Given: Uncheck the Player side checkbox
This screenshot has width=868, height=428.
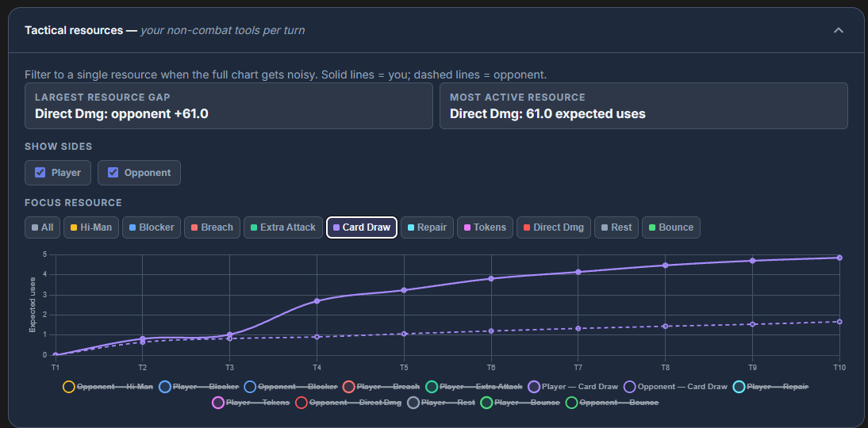Looking at the screenshot, I should [40, 173].
